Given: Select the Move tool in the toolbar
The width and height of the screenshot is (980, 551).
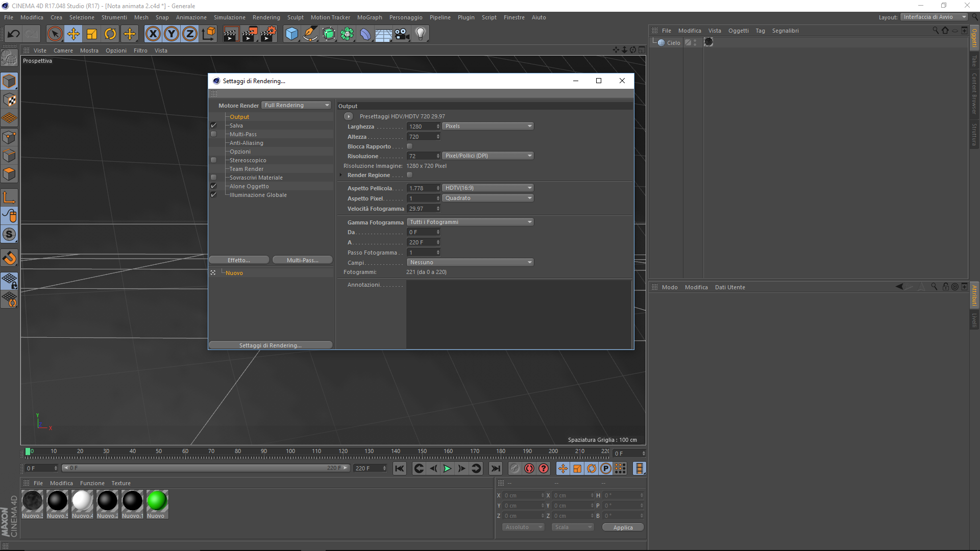Looking at the screenshot, I should (x=73, y=34).
